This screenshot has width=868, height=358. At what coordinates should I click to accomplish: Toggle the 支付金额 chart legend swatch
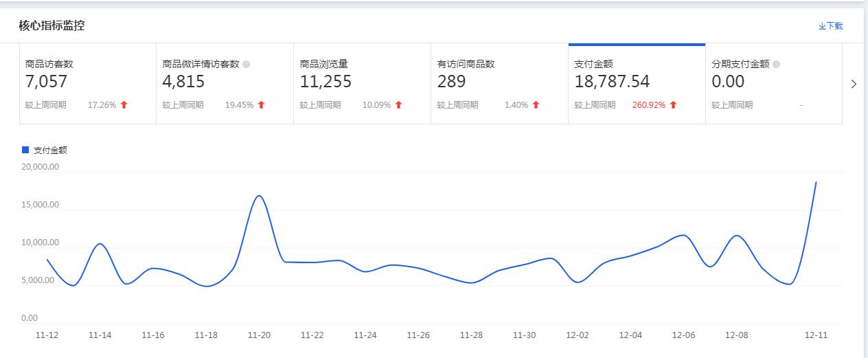pos(26,150)
